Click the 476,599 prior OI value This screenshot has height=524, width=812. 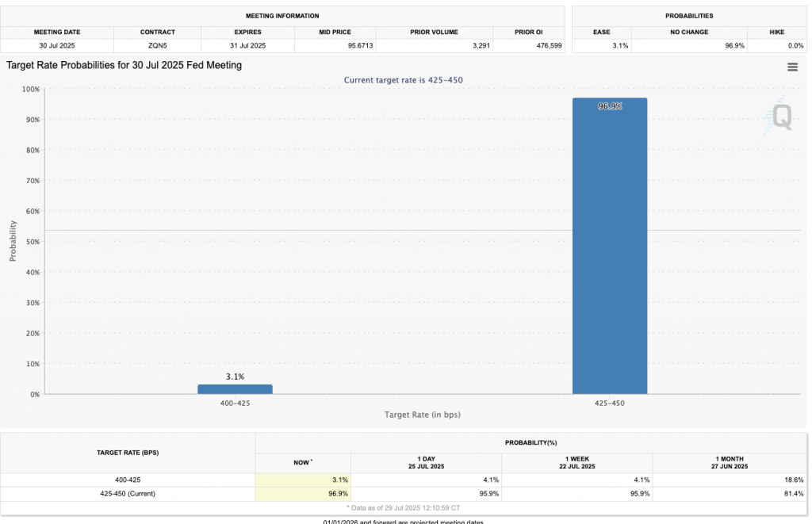point(527,45)
